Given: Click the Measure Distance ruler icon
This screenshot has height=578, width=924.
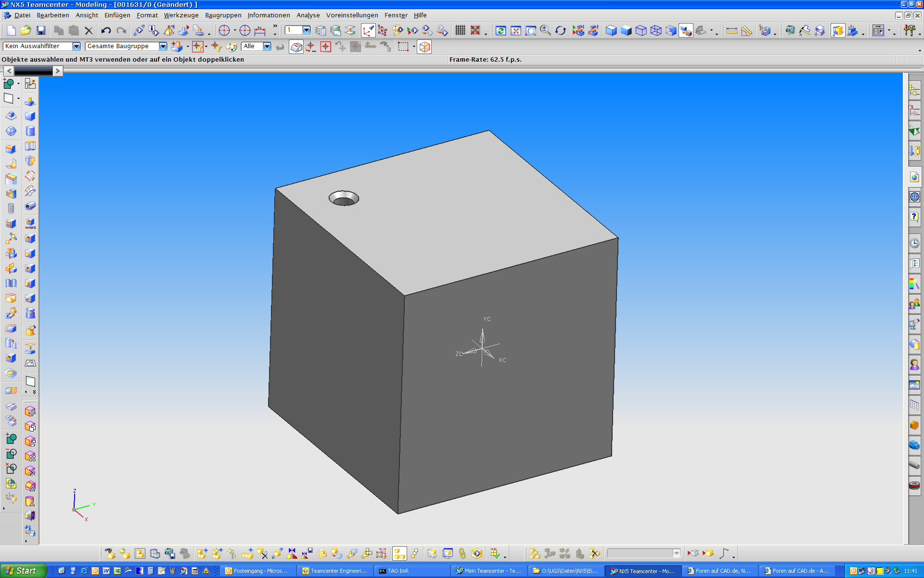Looking at the screenshot, I should (x=731, y=31).
